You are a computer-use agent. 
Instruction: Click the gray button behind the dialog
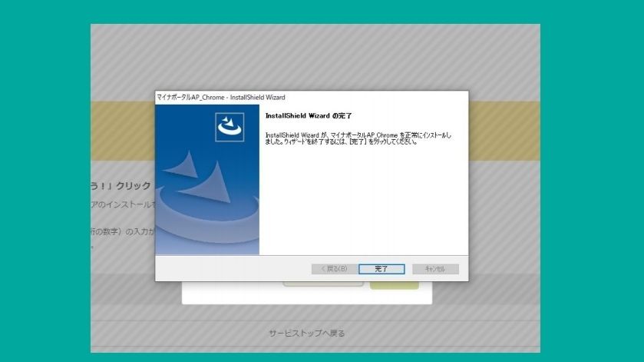[x=322, y=284]
